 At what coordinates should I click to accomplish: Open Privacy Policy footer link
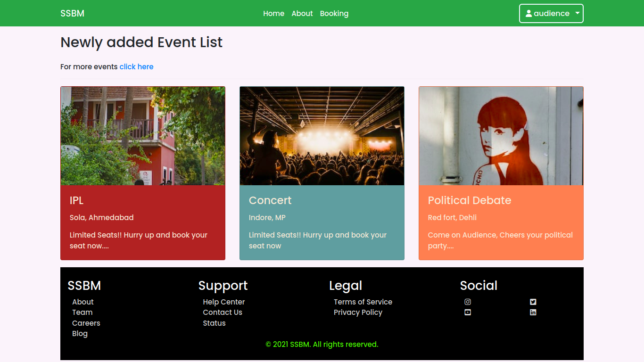358,313
